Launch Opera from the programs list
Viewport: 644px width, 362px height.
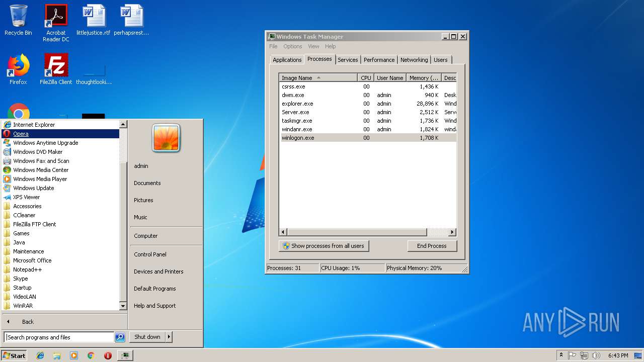click(60, 134)
